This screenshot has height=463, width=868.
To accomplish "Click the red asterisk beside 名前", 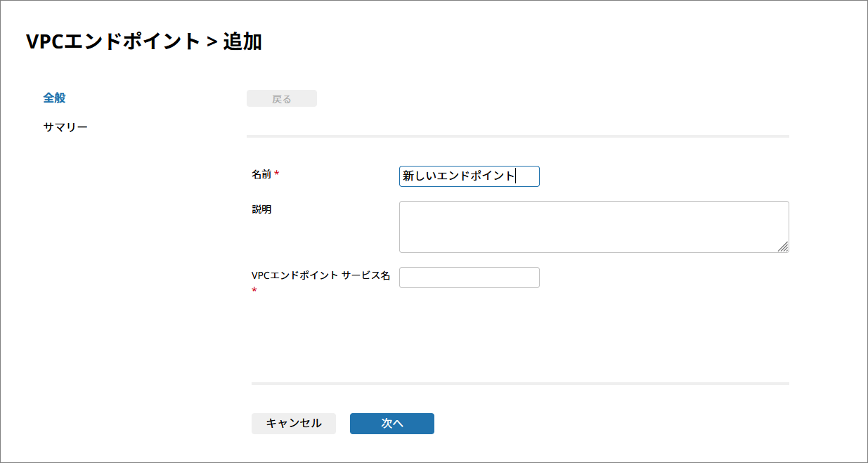I will point(277,174).
